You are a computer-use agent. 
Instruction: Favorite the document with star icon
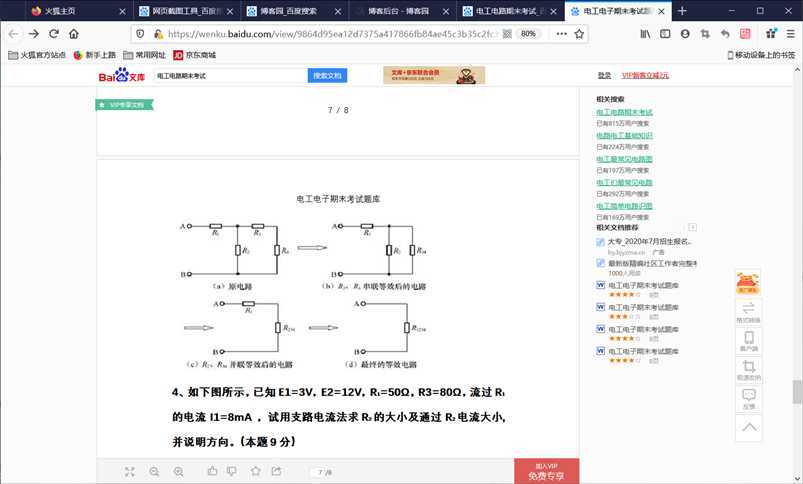point(256,471)
